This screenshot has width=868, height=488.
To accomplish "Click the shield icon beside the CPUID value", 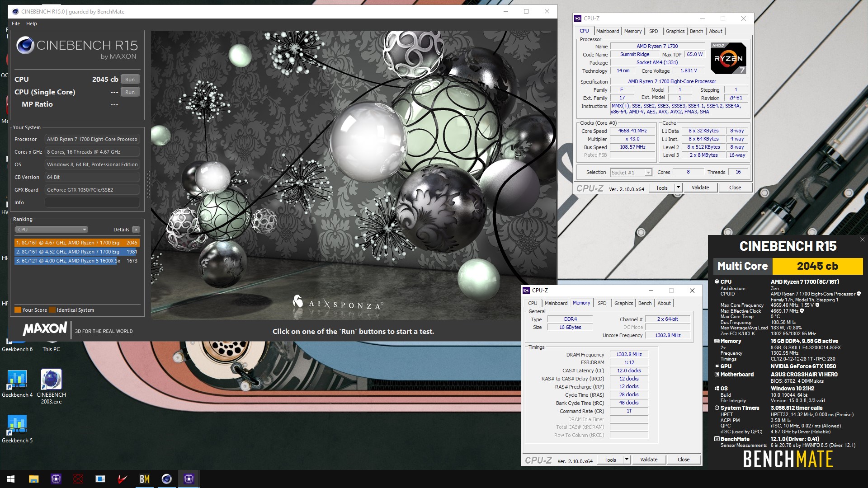I will [x=859, y=294].
